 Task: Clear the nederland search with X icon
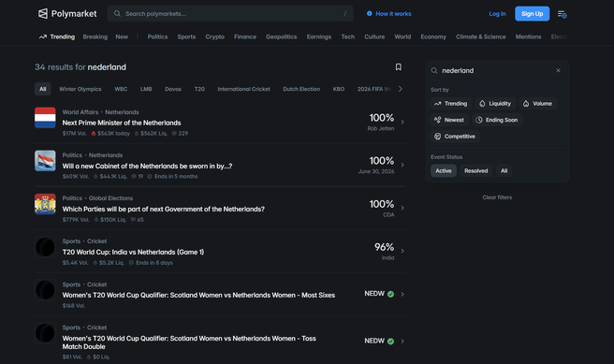(x=558, y=70)
